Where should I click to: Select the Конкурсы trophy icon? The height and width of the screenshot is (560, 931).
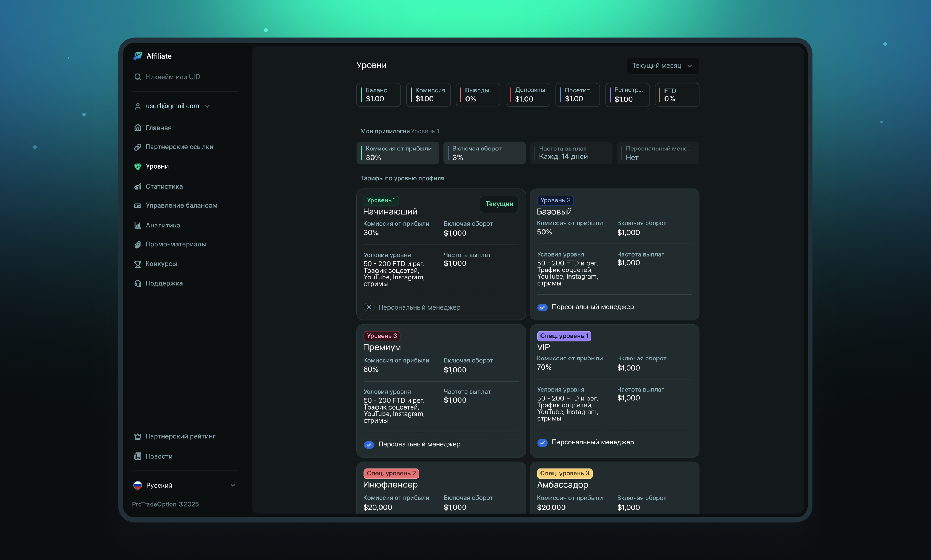tap(138, 264)
